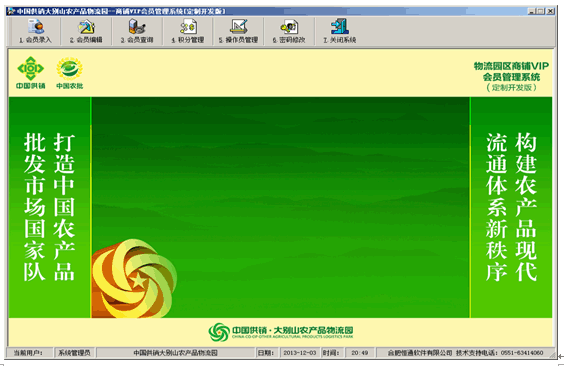Click the golden swirl star emblem
Screen dimensions: 564x366
pos(134,279)
